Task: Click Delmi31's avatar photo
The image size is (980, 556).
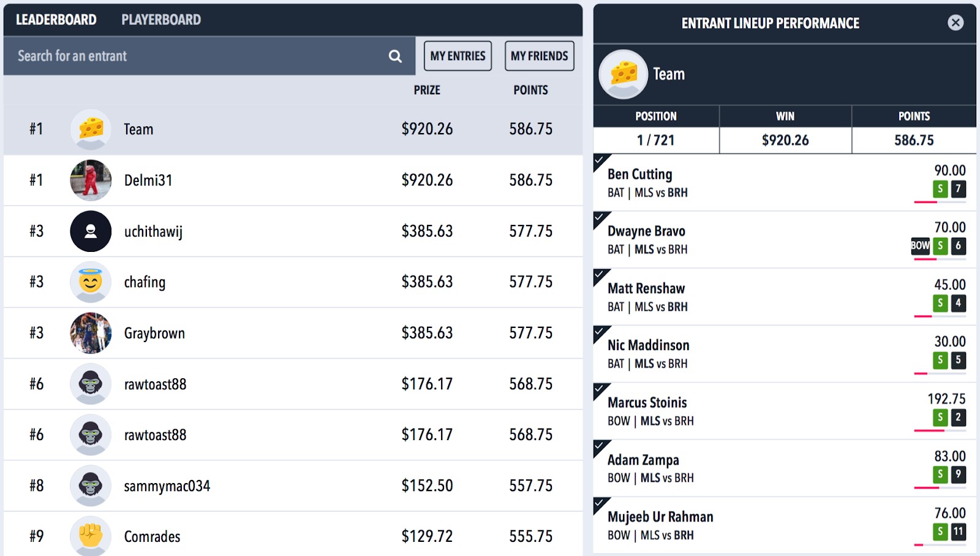Action: (91, 180)
